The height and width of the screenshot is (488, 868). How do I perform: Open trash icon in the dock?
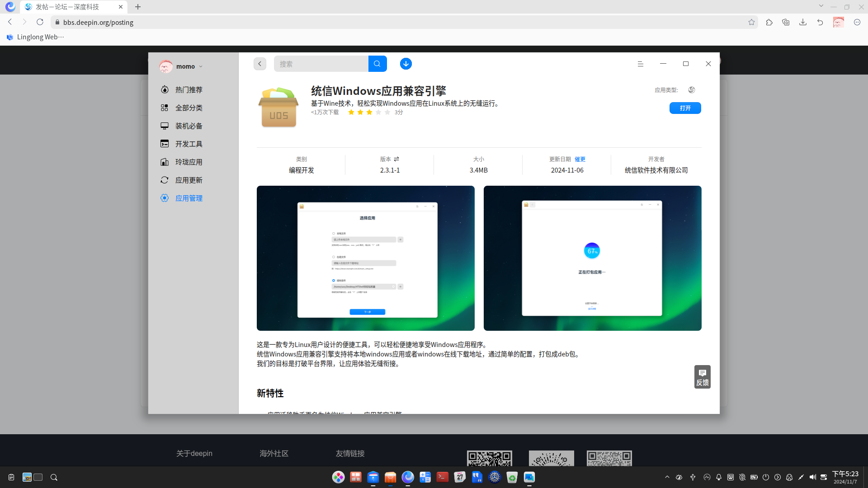point(512,477)
